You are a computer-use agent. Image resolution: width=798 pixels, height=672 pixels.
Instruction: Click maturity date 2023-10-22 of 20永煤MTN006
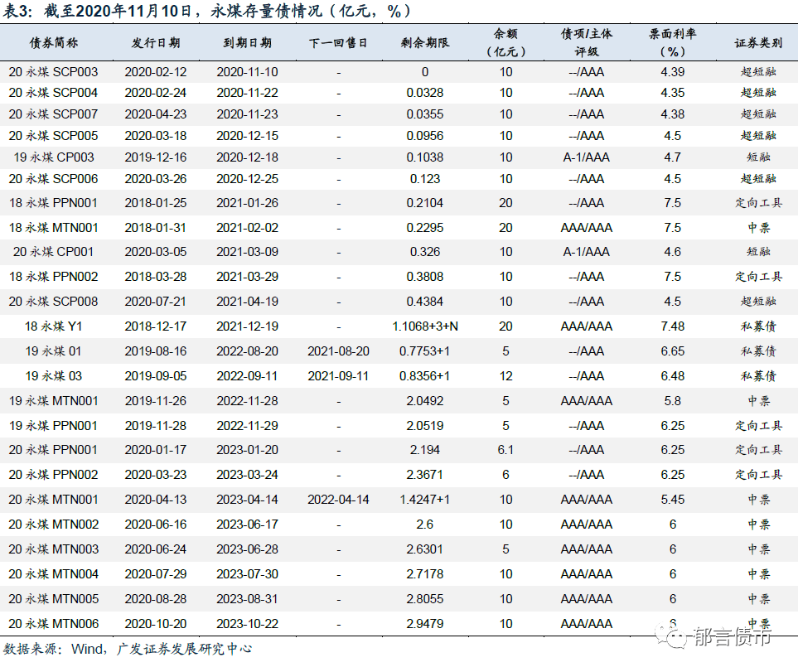coord(245,624)
